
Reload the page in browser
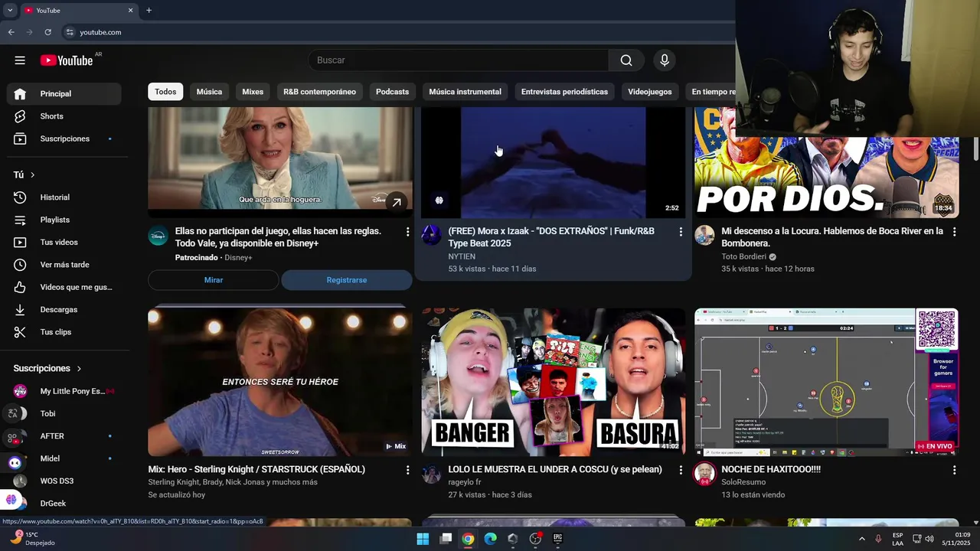coord(47,32)
